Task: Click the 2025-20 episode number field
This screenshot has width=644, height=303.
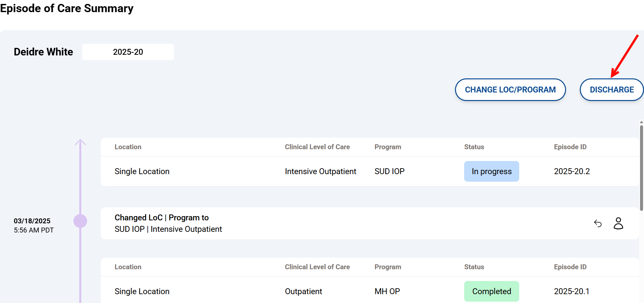Action: tap(128, 52)
